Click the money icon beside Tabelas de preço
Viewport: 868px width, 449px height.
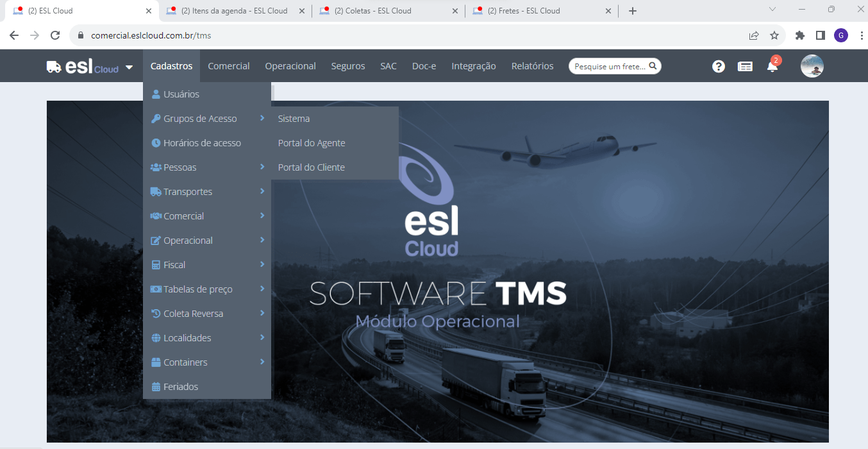[x=156, y=289]
